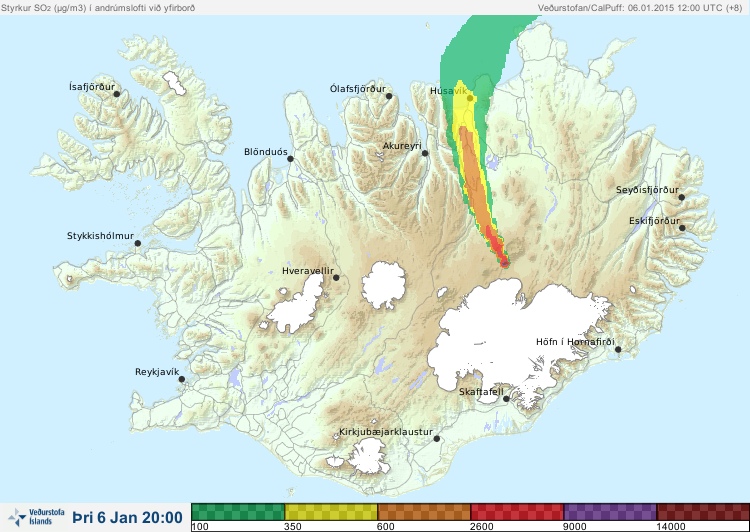Click the Kirkjubæjarklaustur marker dot

click(x=437, y=439)
